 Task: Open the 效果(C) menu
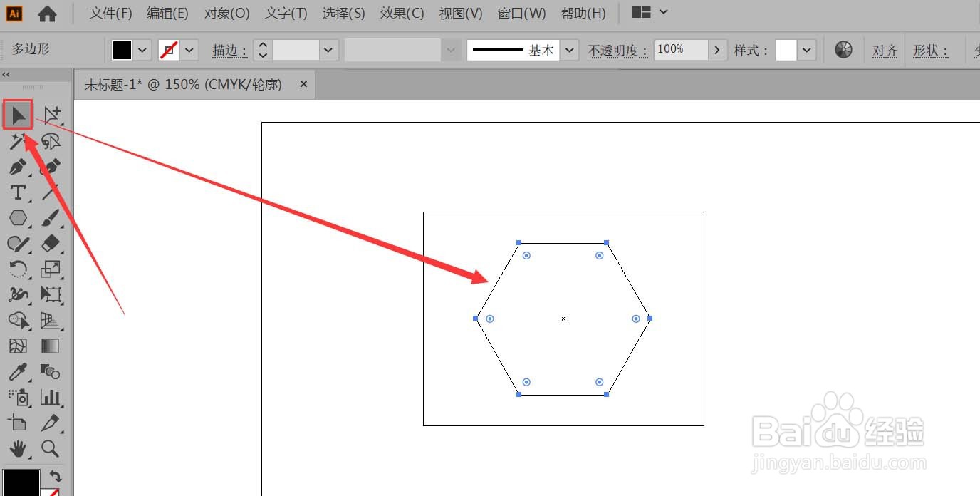(402, 13)
